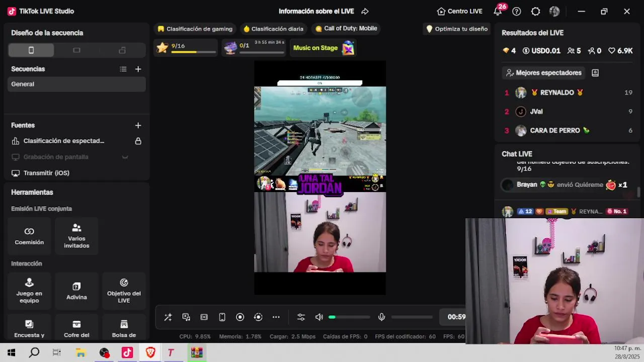644x362 pixels.
Task: Open Clasificación diaria tab
Action: 273,29
